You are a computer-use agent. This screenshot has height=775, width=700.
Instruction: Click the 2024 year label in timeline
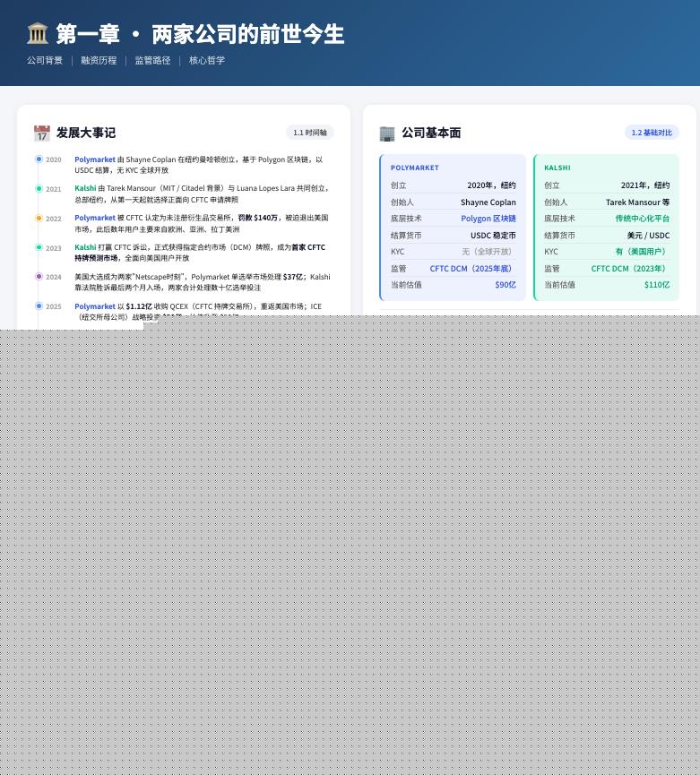coord(54,277)
